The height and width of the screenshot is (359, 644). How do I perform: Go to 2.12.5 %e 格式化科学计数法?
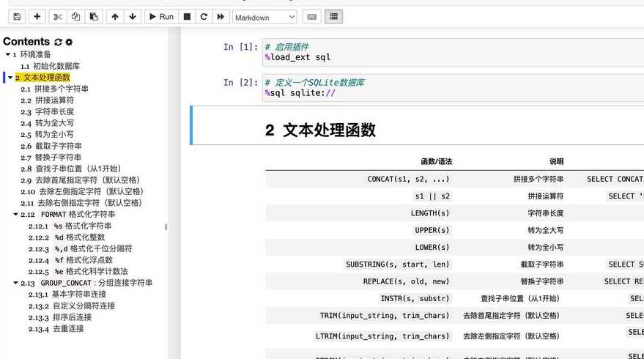[x=78, y=272]
